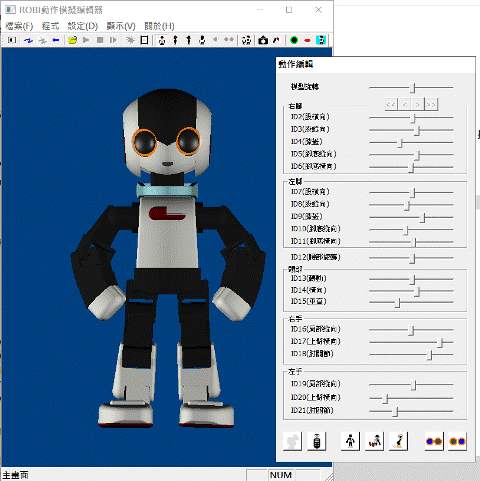Image resolution: width=480 pixels, height=481 pixels.
Task: Click the ID10 slider track
Action: click(411, 229)
